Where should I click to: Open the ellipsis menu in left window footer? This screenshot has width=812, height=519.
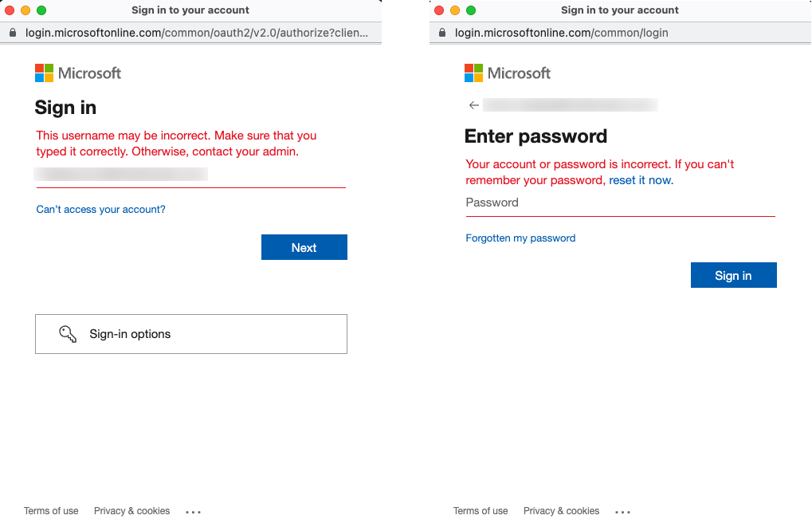click(193, 511)
